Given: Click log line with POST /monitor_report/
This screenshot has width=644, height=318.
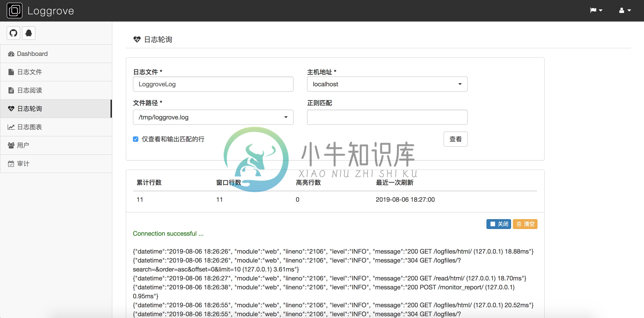Looking at the screenshot, I should pos(324,292).
